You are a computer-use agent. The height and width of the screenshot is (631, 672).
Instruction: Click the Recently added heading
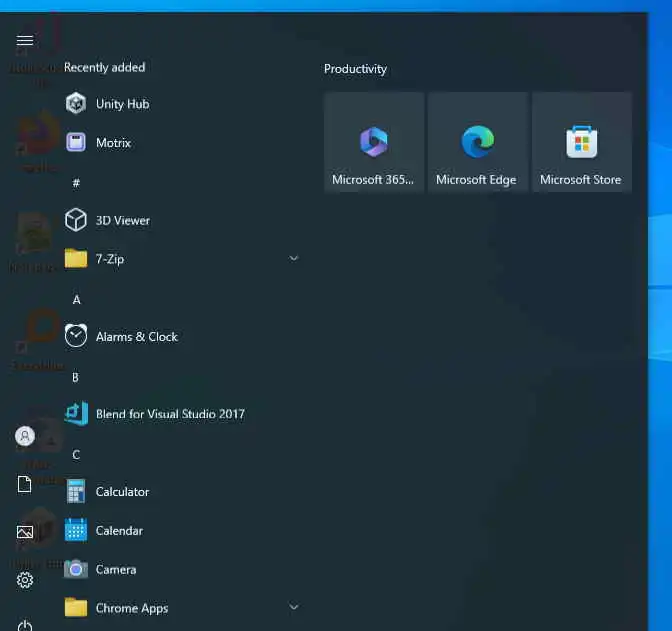tap(104, 67)
